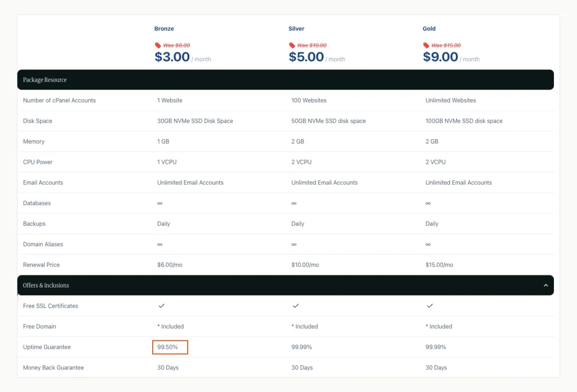This screenshot has width=577, height=392.
Task: Click the Gold infinity symbol for Databases
Action: pyautogui.click(x=428, y=203)
